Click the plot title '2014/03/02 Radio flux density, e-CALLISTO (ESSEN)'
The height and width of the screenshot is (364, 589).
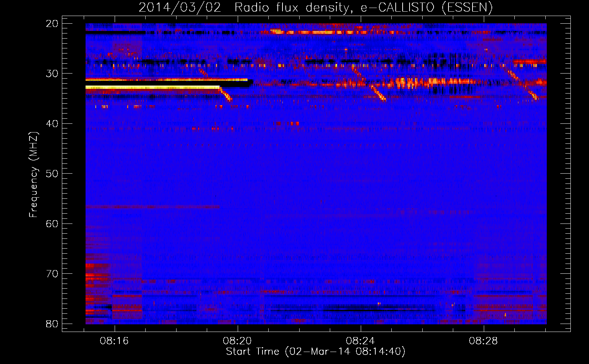316,8
